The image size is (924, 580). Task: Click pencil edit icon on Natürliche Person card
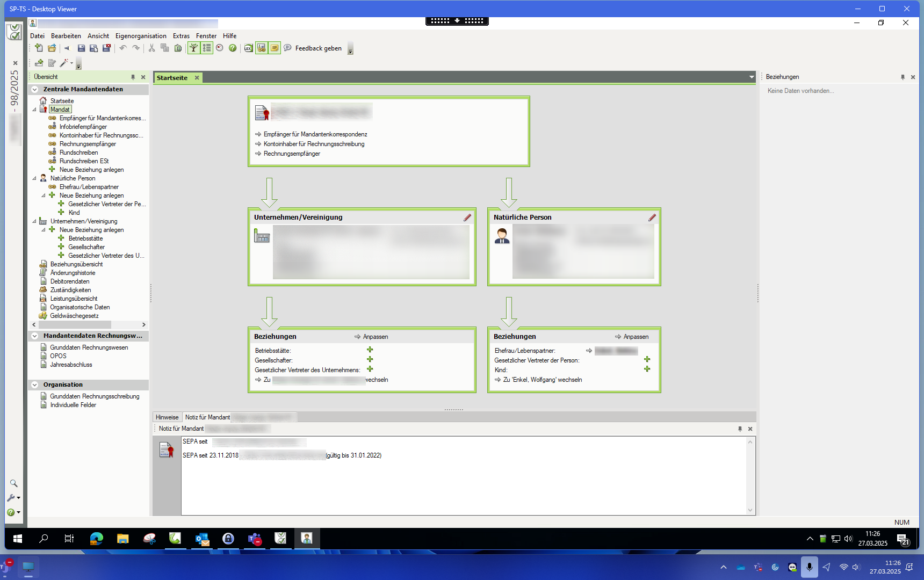point(652,218)
